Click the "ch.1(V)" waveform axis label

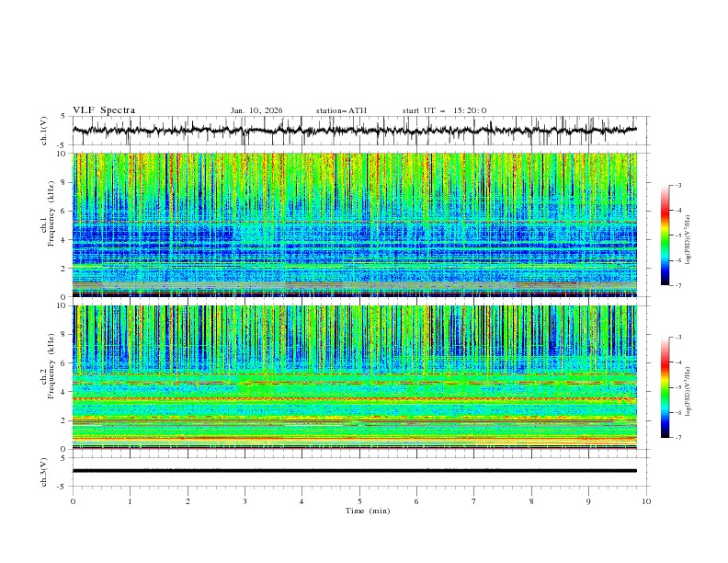[44, 131]
